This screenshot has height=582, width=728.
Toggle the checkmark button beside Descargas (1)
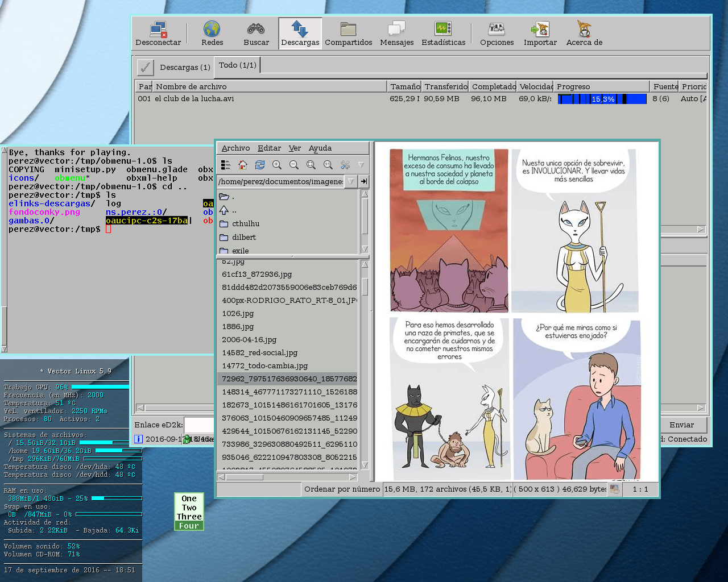tap(146, 67)
